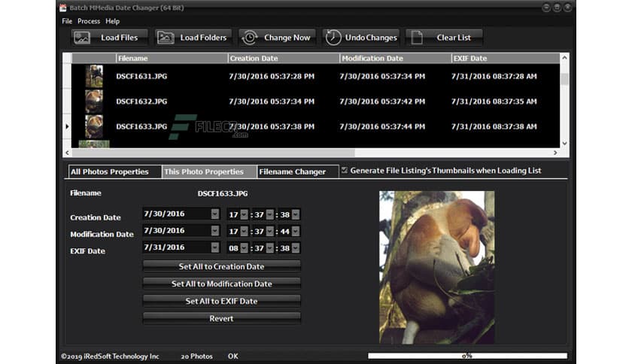Open the Modification Date calendar dropdown

(x=215, y=231)
